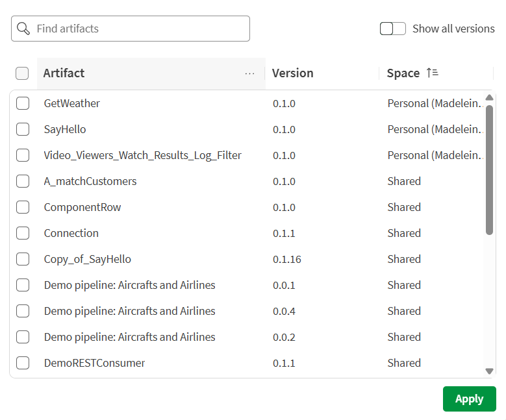
Task: Check the select-all checkbox in header
Action: point(22,73)
